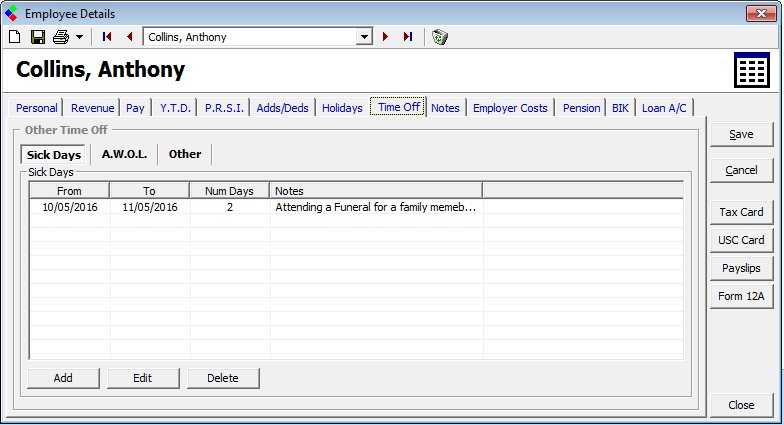Click the Num Days column header
Viewport: 784px width, 425px height.
pyautogui.click(x=229, y=190)
